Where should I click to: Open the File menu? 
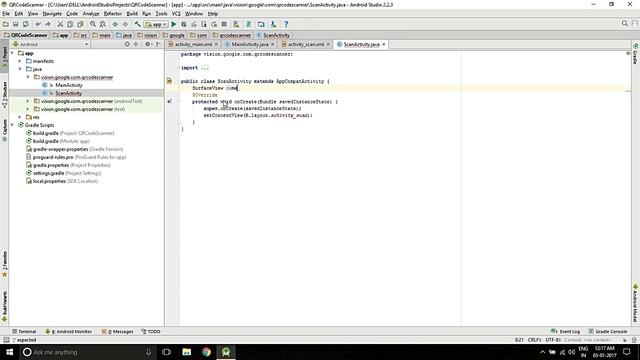(x=6, y=13)
